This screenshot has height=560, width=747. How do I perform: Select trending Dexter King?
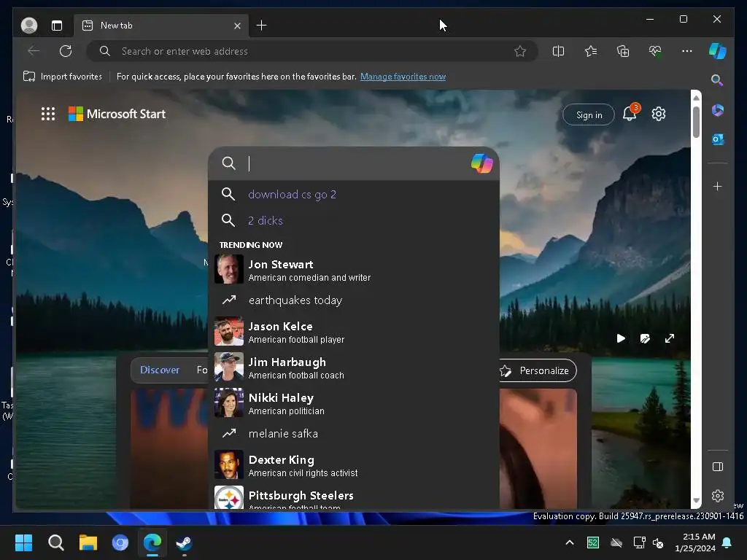pyautogui.click(x=354, y=465)
